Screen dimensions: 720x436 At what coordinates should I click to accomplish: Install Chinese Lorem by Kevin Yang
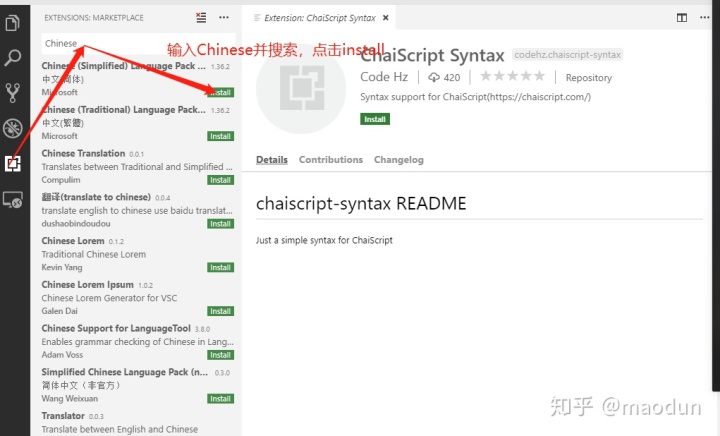220,268
